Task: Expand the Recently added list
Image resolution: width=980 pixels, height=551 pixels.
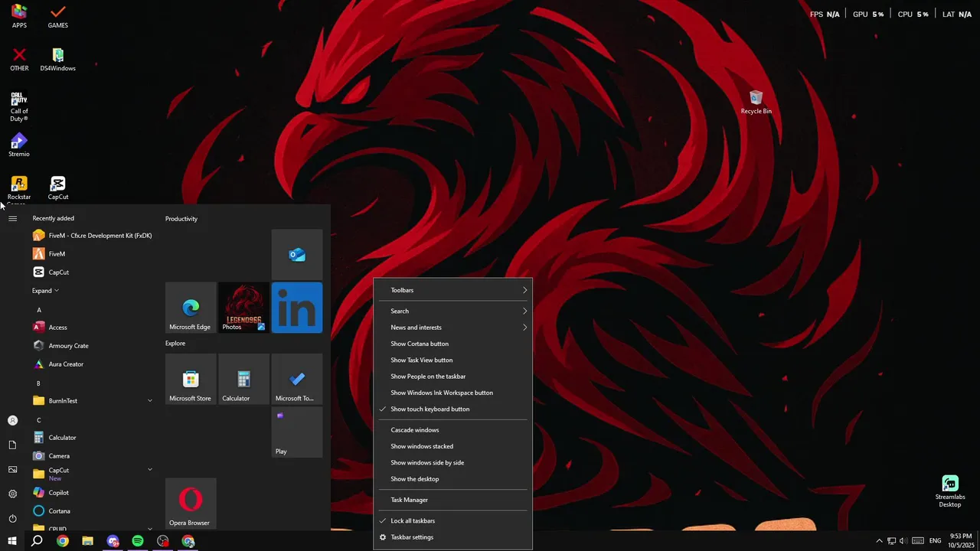Action: [x=45, y=291]
